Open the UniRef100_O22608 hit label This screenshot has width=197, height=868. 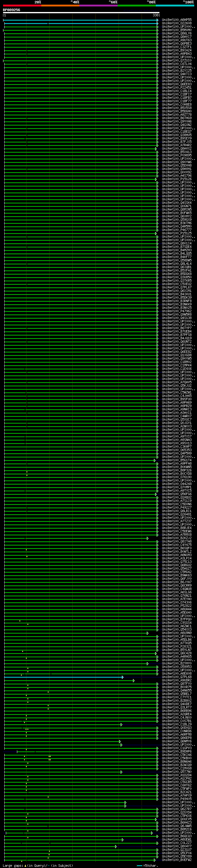tap(177, 23)
